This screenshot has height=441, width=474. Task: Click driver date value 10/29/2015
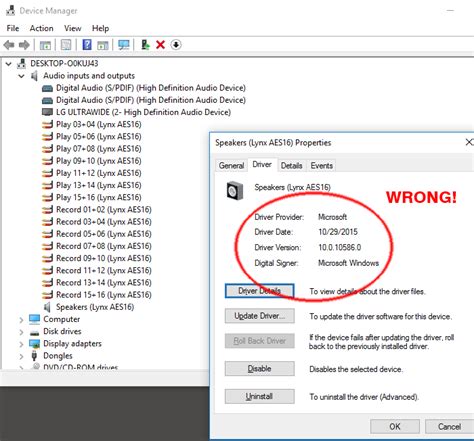[338, 232]
